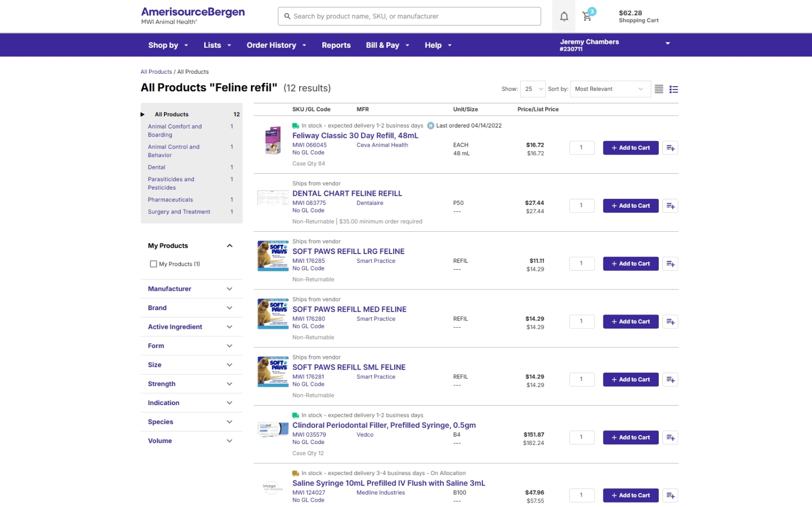Open the Sort by Most Relevant dropdown
The image size is (812, 507).
[610, 89]
